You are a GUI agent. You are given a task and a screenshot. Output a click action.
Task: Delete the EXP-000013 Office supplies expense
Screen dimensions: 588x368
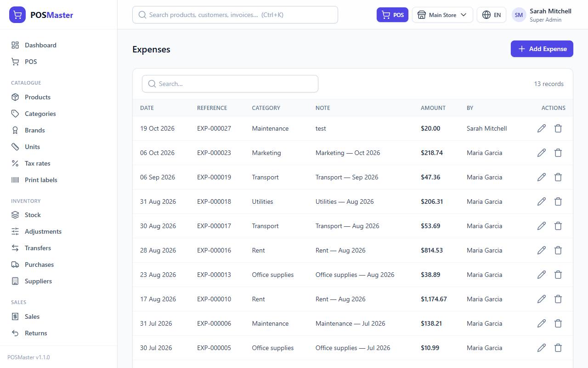pyautogui.click(x=558, y=275)
